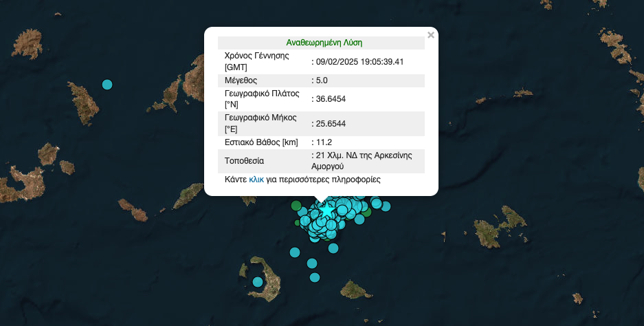
Task: Click the rightmost cyan marker of the cluster
Action: [386, 206]
